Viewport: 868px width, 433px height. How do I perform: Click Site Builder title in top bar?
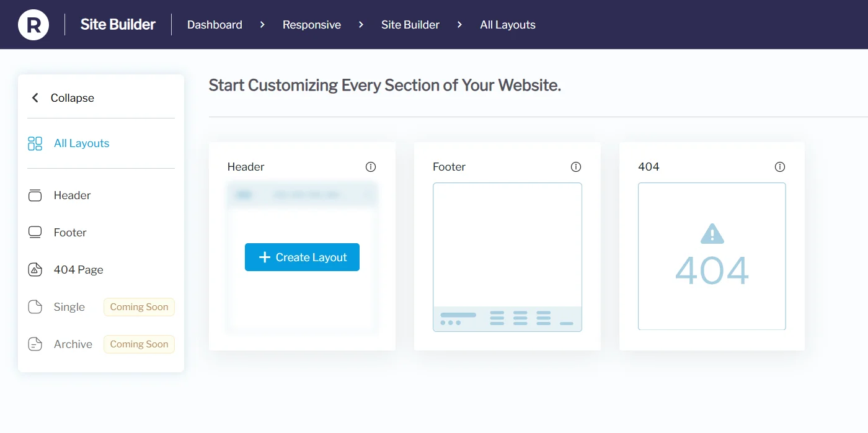point(118,25)
